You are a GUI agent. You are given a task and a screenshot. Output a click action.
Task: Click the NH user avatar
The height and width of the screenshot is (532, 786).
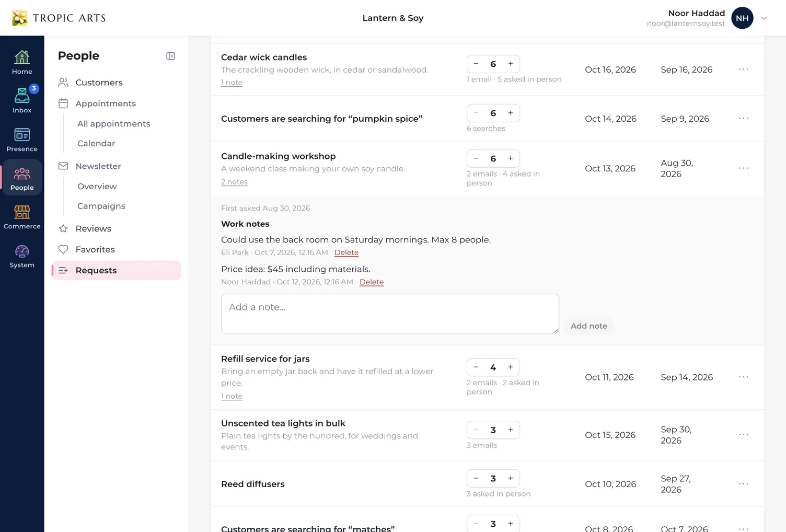[x=742, y=18]
